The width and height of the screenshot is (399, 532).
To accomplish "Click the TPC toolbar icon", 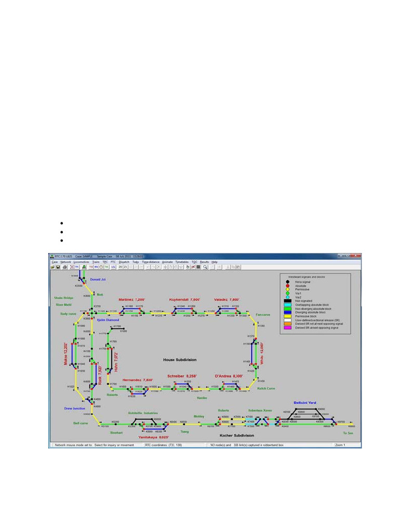I will click(77, 267).
